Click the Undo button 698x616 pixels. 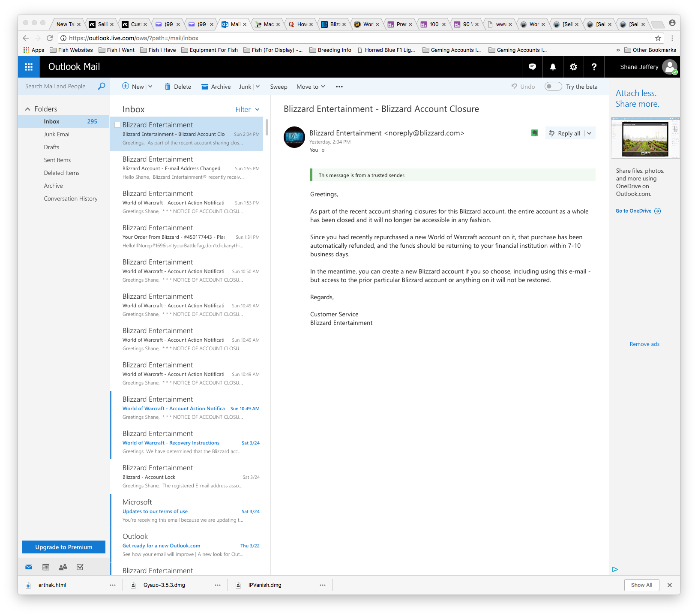pos(523,87)
